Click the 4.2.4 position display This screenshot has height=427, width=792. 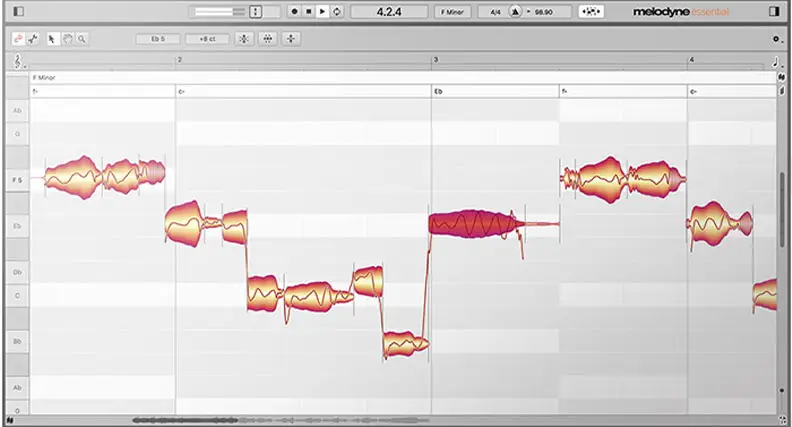coord(389,12)
